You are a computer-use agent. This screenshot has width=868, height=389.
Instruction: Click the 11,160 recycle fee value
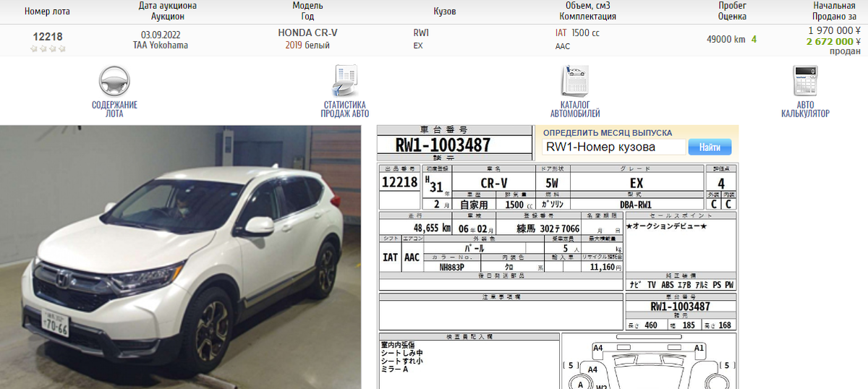[x=603, y=267]
